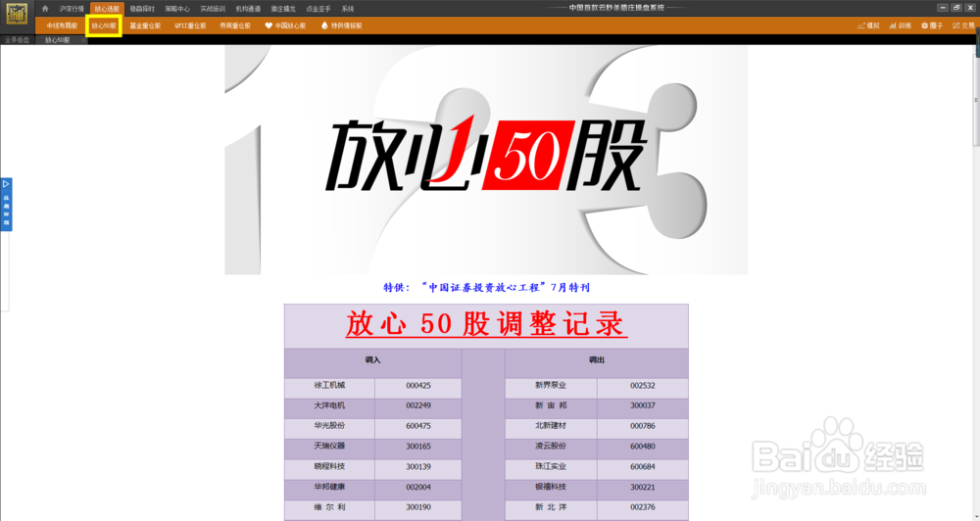Image resolution: width=980 pixels, height=521 pixels.
Task: Select the 放心50股 submenu item
Action: (104, 25)
